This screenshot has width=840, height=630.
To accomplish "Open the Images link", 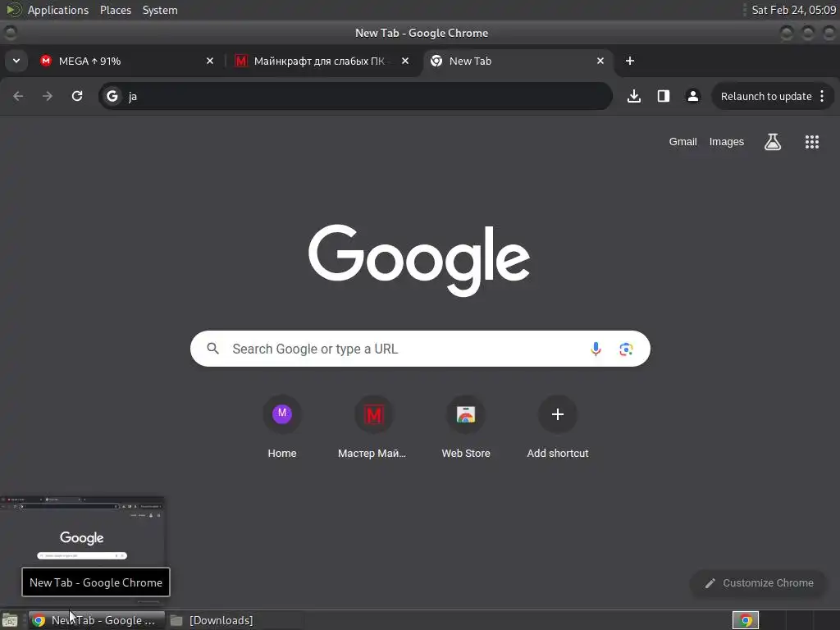I will click(x=727, y=142).
